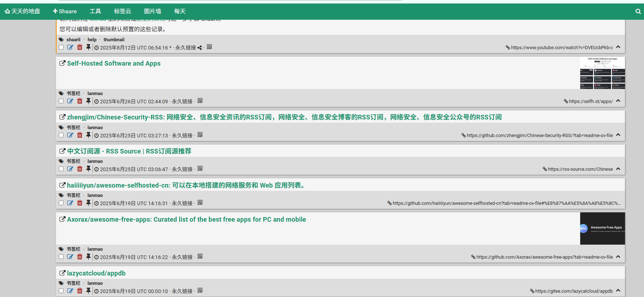Pin the Axorax awesome-free-apps bookmark

[88, 257]
